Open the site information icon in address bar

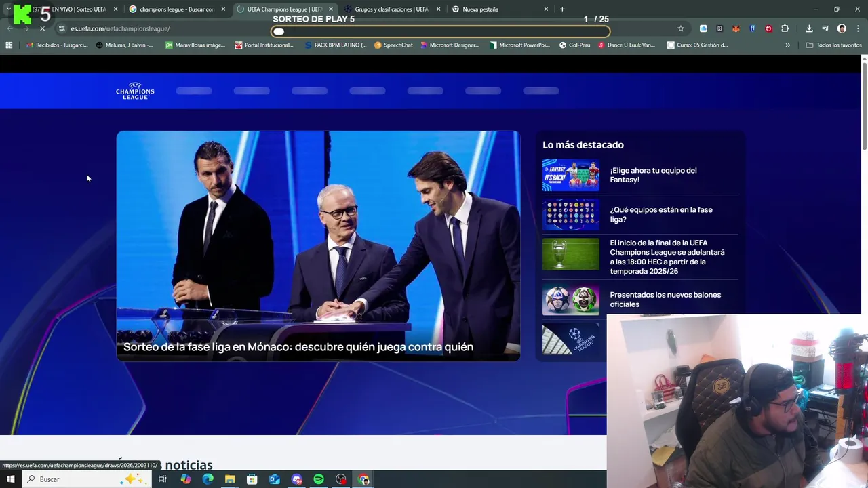point(62,28)
